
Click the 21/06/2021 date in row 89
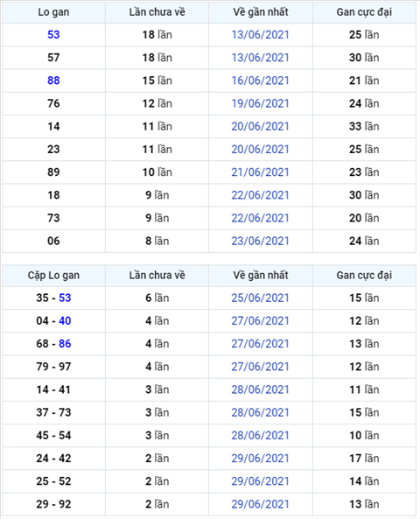pyautogui.click(x=260, y=172)
